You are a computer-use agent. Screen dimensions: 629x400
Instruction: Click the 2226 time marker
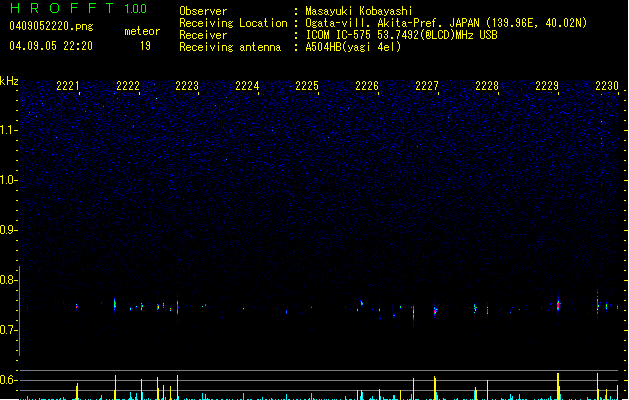tap(367, 86)
